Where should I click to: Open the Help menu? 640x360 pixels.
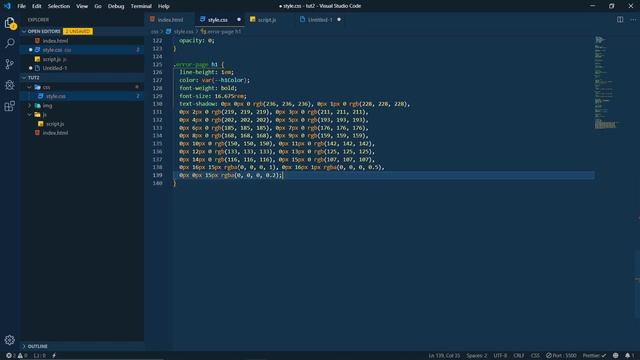click(164, 6)
